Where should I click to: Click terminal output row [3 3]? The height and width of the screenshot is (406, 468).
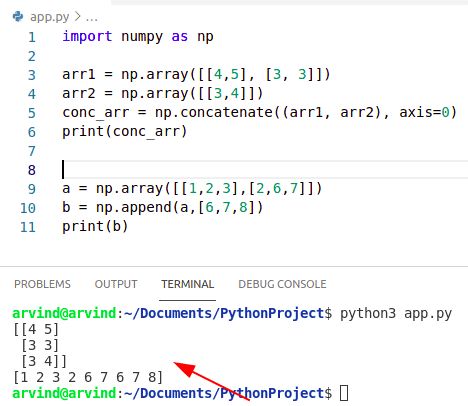[40, 345]
